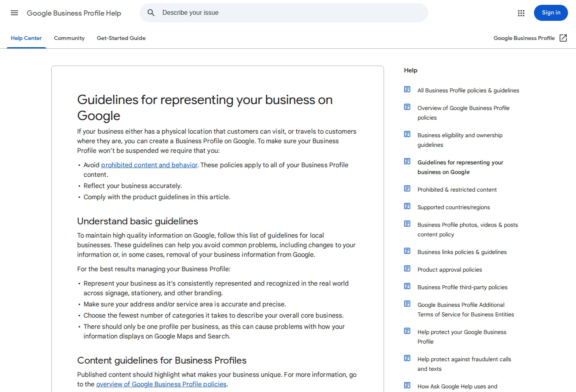
Task: Open Business eligibility and ownership guidelines
Action: pyautogui.click(x=460, y=140)
